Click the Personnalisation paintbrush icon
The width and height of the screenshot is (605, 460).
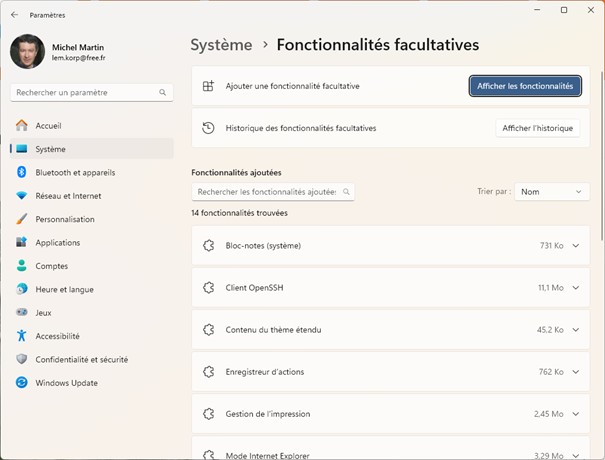(21, 219)
